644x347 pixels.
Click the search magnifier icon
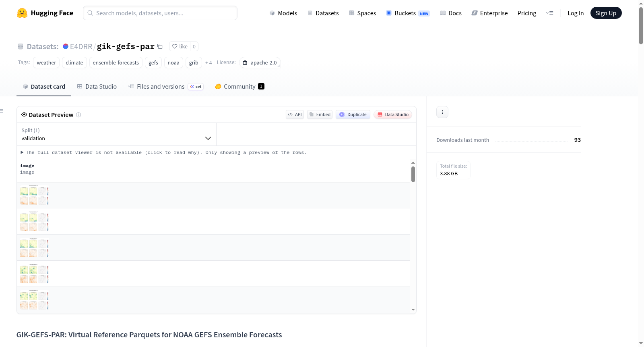click(x=90, y=13)
